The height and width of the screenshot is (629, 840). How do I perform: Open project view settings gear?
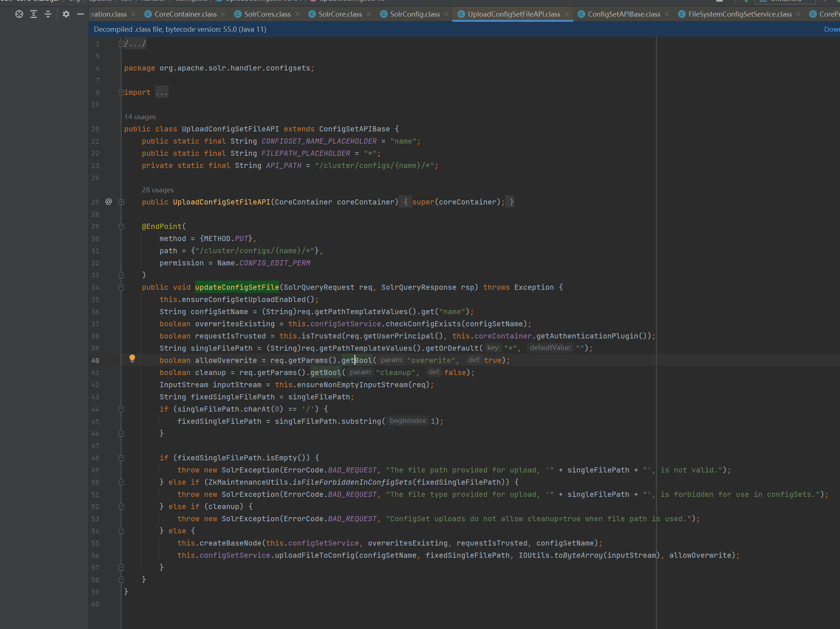pos(66,14)
